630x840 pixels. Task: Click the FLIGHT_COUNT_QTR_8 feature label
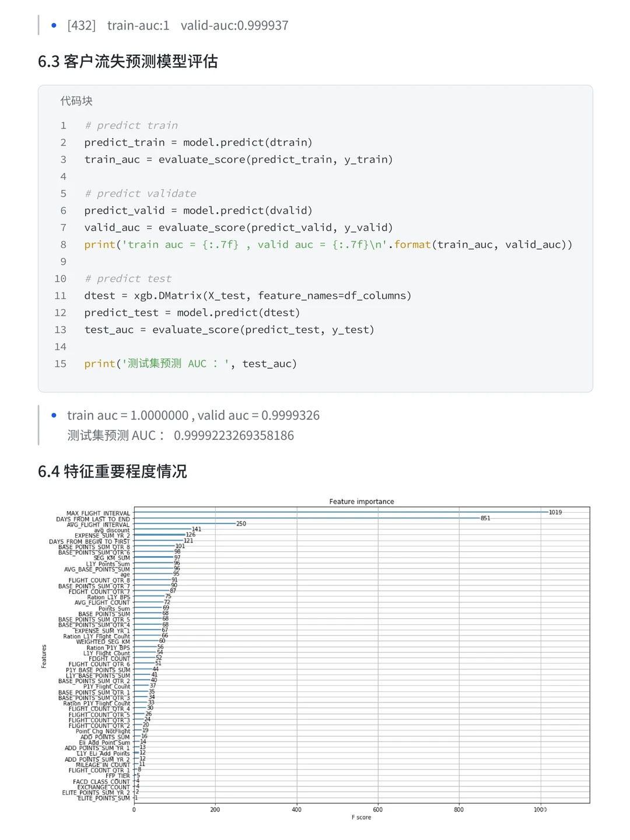click(99, 580)
